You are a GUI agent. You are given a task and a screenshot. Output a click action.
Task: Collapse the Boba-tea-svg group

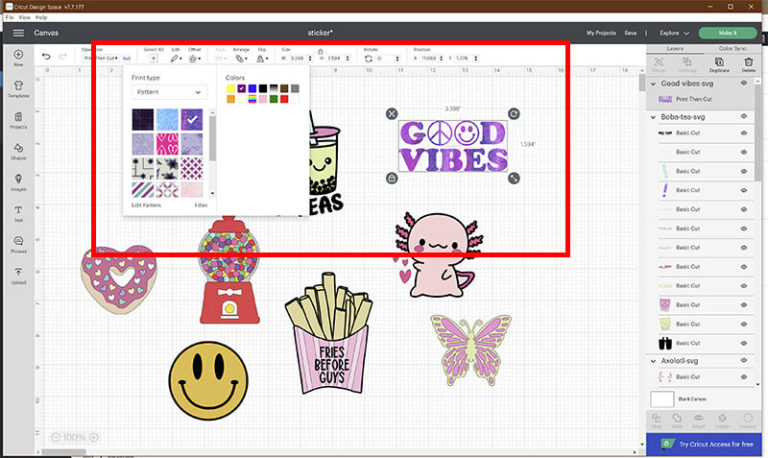[x=653, y=117]
